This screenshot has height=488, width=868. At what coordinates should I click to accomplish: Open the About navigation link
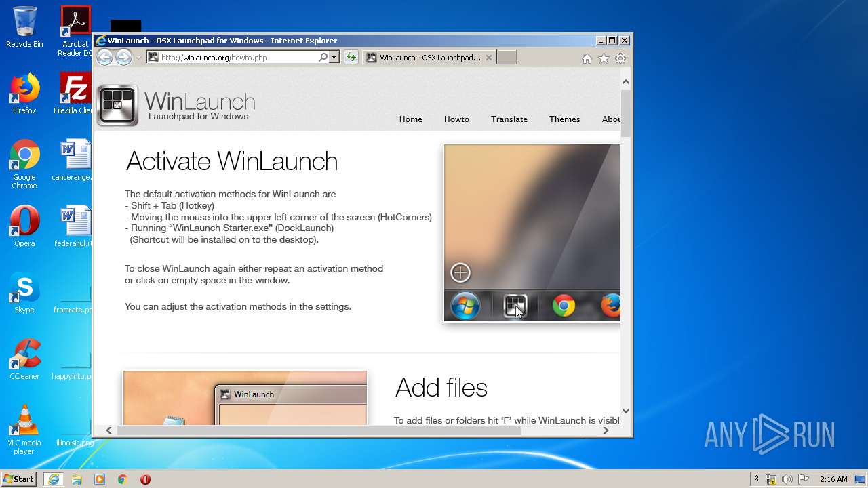click(x=611, y=119)
